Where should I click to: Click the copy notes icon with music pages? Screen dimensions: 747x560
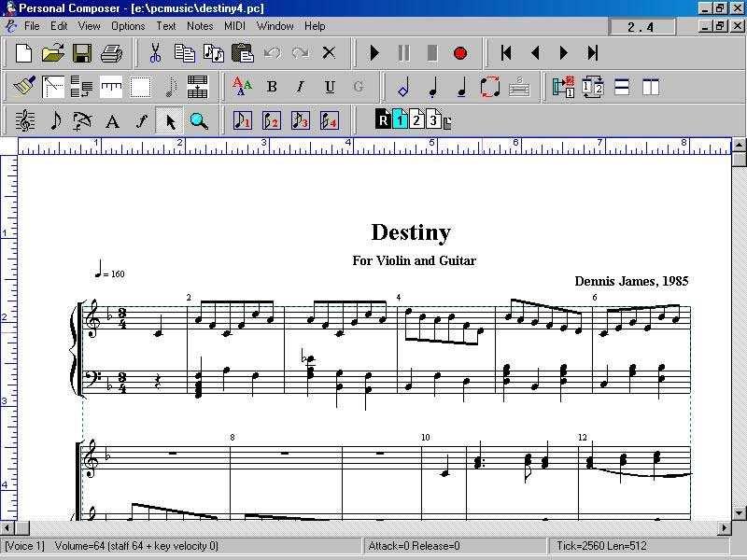pos(214,53)
